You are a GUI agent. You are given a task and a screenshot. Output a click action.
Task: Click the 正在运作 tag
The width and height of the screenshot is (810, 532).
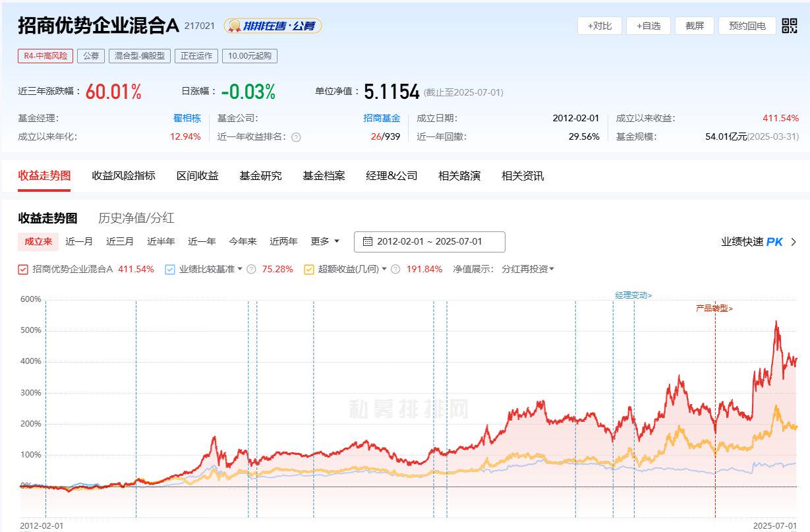pos(196,56)
